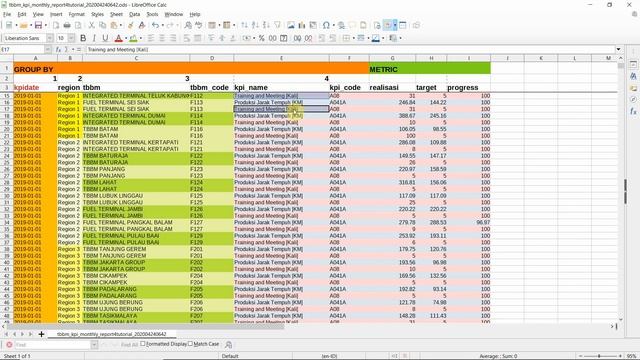Open the Font Size dropdown arrow

coord(71,38)
